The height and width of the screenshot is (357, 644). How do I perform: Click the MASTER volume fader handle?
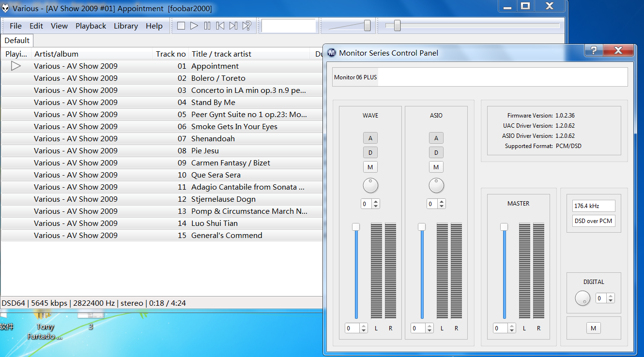click(x=504, y=227)
